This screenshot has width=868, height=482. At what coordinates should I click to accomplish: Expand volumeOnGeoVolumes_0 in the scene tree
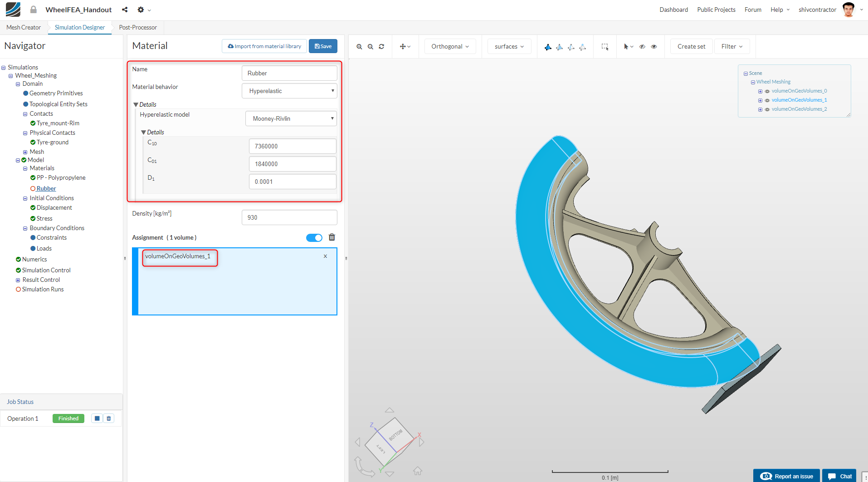tap(760, 91)
